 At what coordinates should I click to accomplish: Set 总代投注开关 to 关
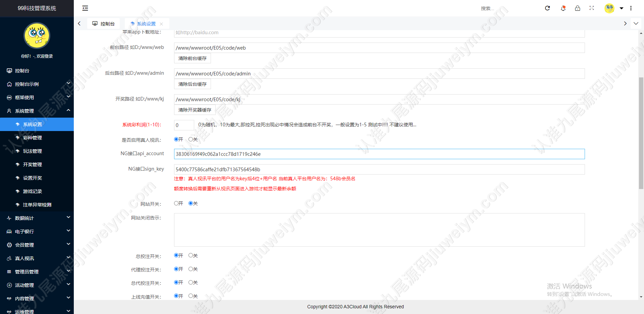(191, 282)
